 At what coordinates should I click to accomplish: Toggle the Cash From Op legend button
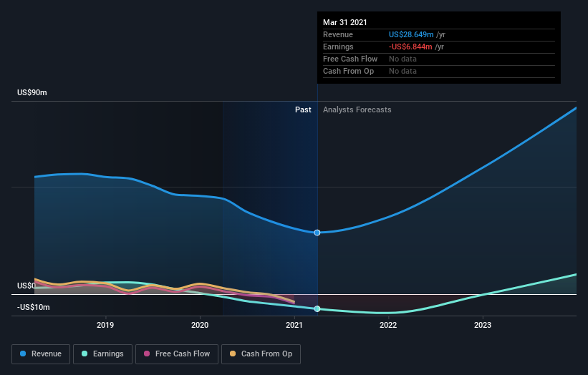click(x=261, y=354)
